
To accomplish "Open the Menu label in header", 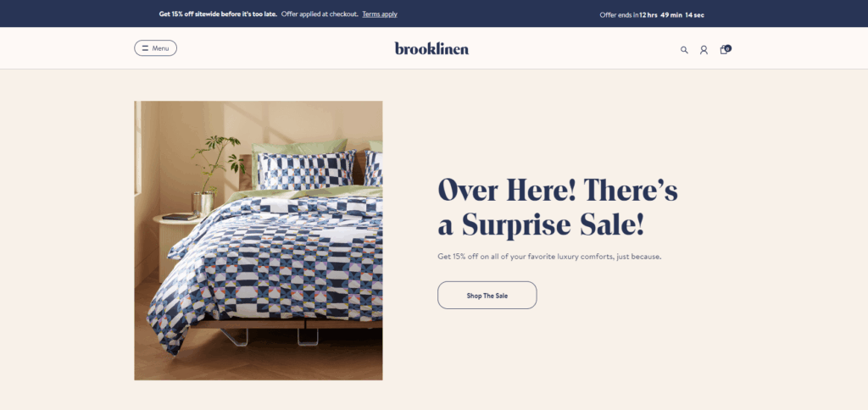I will pos(160,48).
